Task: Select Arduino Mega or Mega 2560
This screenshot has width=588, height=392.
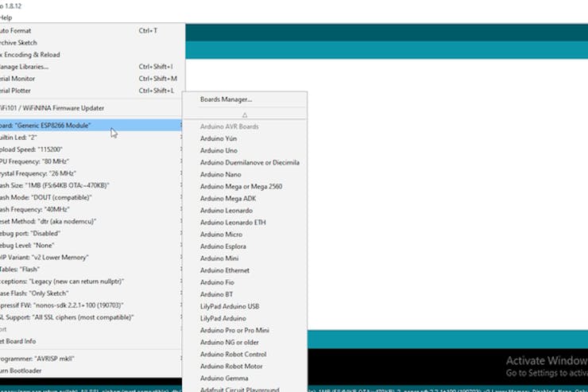Action: point(245,186)
